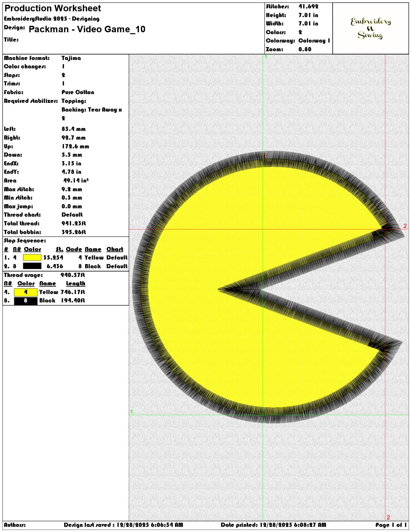Click the Area value 49.14 in²
Viewport: 411px width, 532px height.
click(x=76, y=181)
